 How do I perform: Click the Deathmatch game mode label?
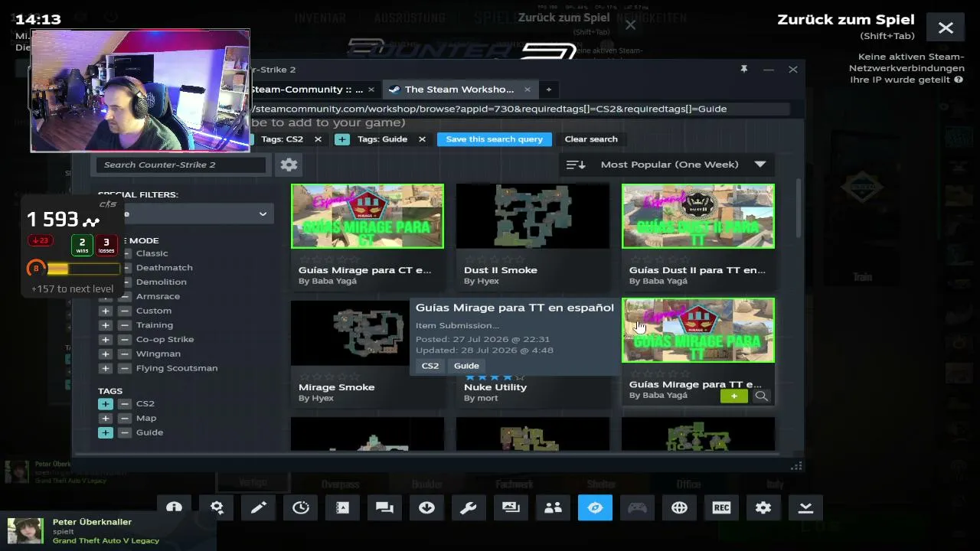[x=165, y=268]
